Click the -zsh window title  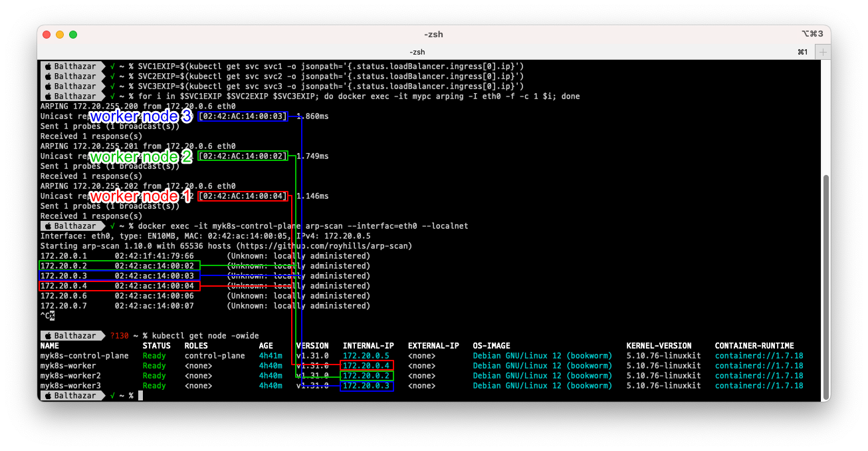point(433,35)
